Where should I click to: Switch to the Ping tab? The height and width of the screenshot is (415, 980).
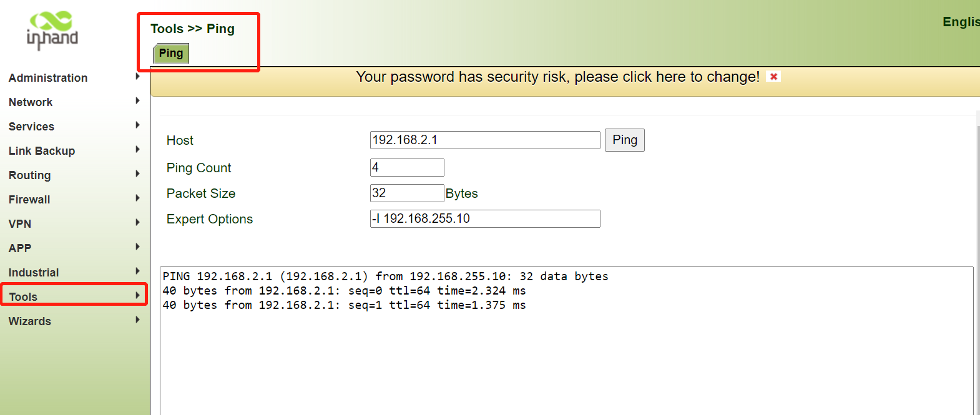click(x=171, y=53)
